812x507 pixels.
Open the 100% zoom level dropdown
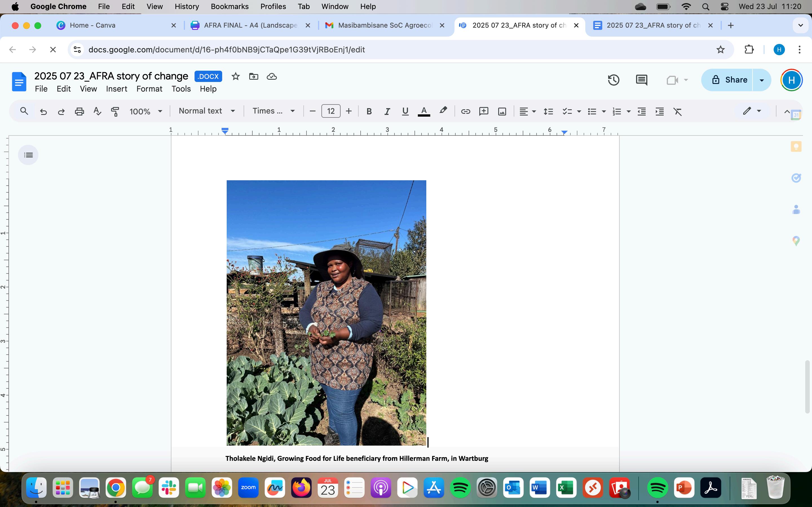(145, 111)
